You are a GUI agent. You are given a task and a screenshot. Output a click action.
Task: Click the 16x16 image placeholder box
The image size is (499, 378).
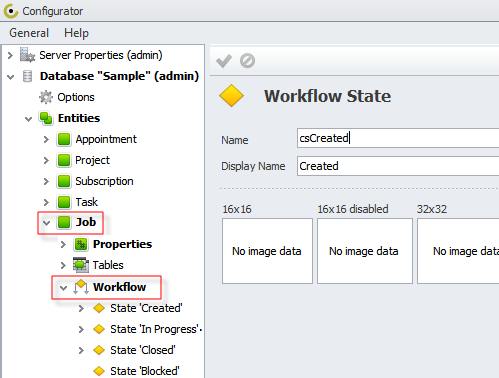click(267, 251)
